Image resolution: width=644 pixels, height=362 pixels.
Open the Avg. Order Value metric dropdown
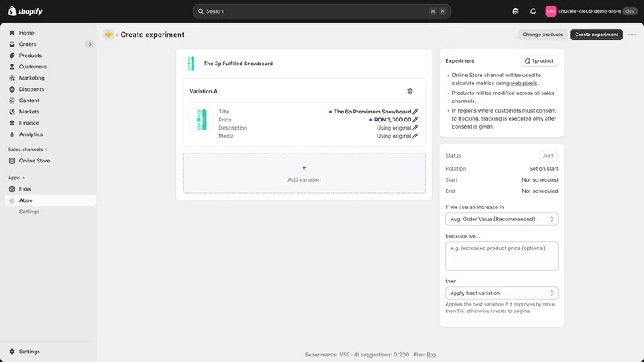[x=502, y=219]
